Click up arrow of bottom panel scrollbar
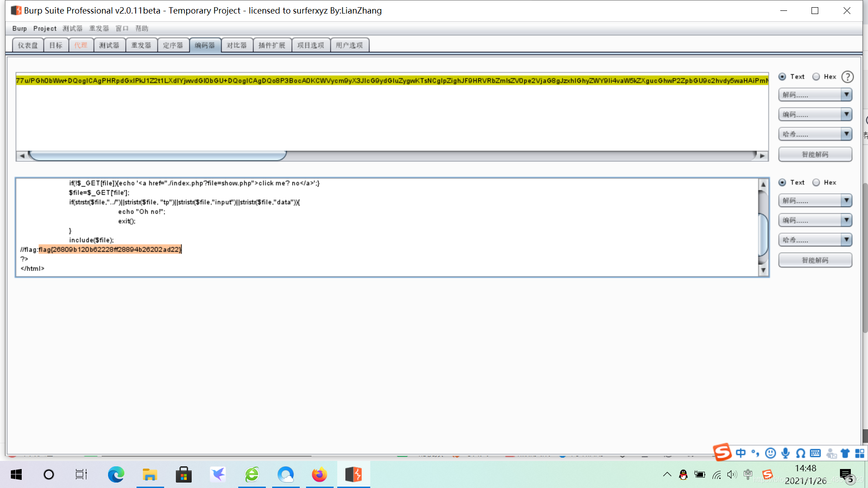 point(763,184)
